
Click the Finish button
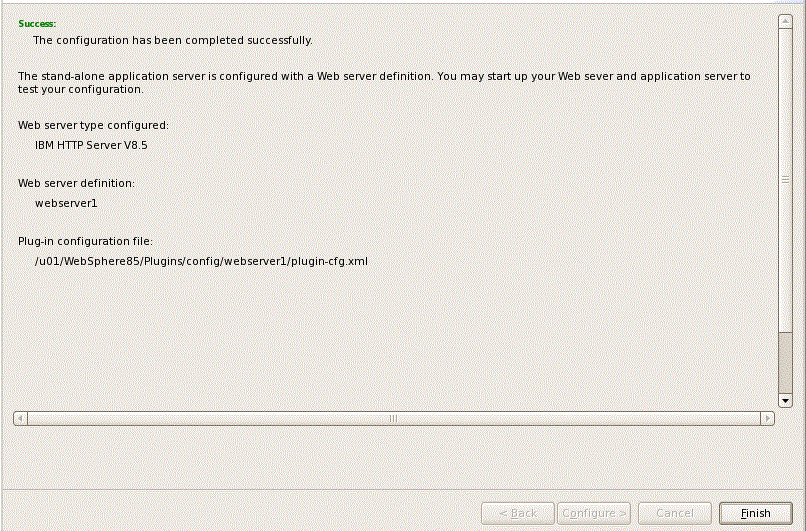pos(755,513)
